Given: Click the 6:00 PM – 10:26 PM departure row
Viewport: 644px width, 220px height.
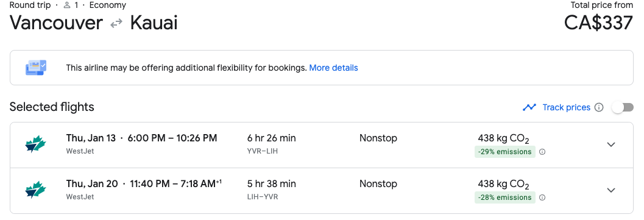Looking at the screenshot, I should pyautogui.click(x=322, y=145).
